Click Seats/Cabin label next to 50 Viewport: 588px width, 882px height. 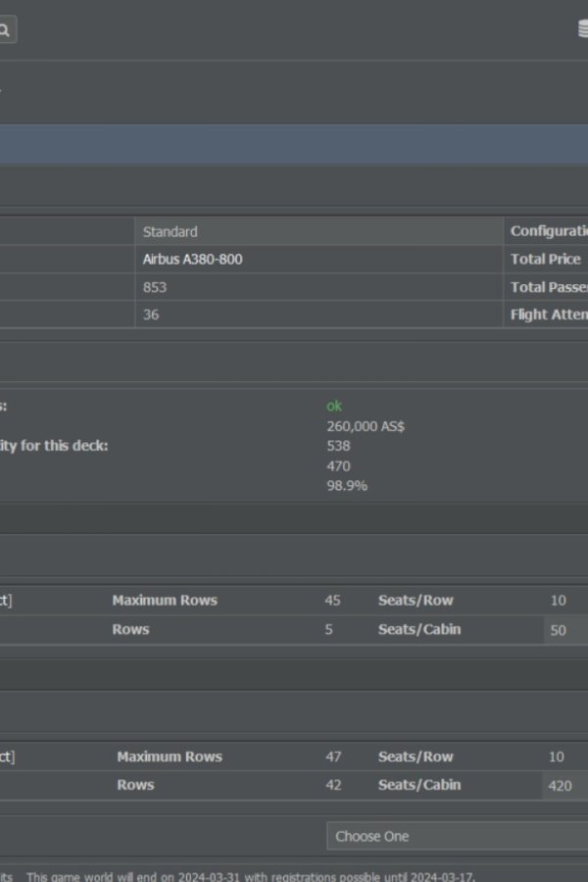click(x=419, y=629)
